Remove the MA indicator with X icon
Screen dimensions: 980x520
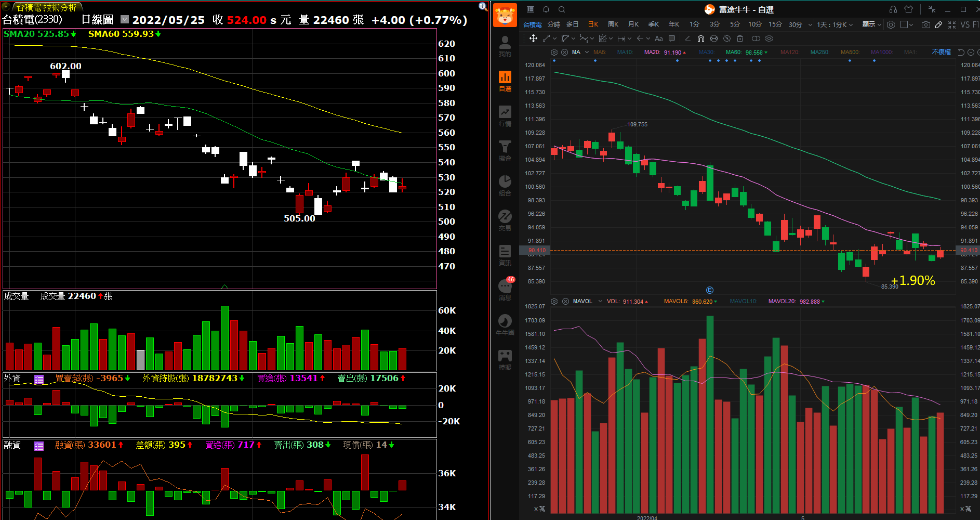[564, 52]
